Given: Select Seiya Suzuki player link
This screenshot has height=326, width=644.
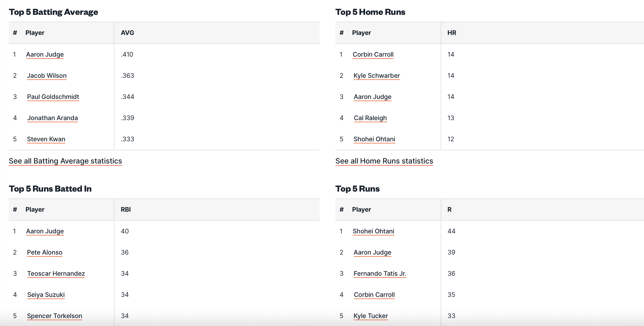Looking at the screenshot, I should click(46, 295).
